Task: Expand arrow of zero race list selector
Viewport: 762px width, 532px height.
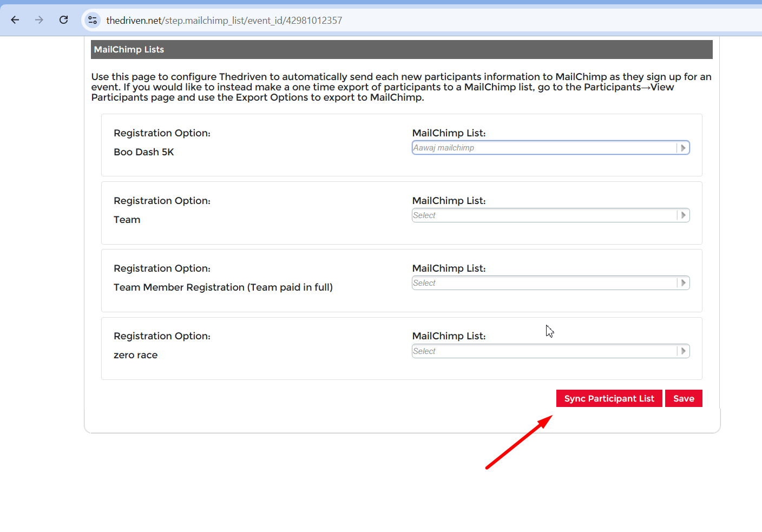Action: (683, 351)
